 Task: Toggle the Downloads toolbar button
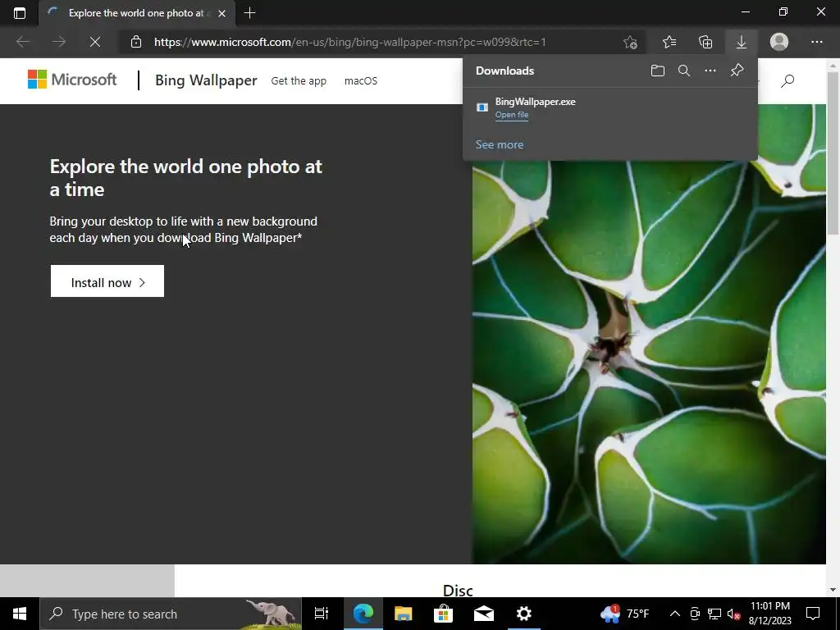coord(742,42)
